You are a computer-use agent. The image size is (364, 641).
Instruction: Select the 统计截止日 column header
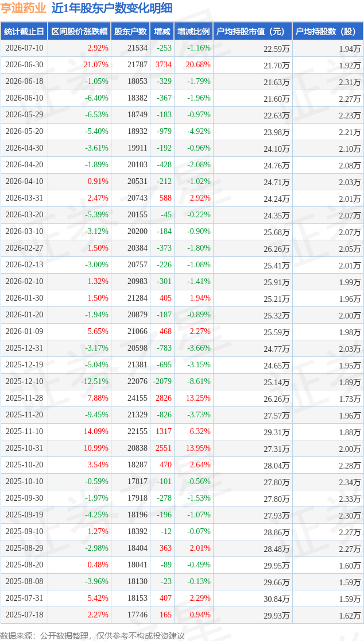(24, 32)
